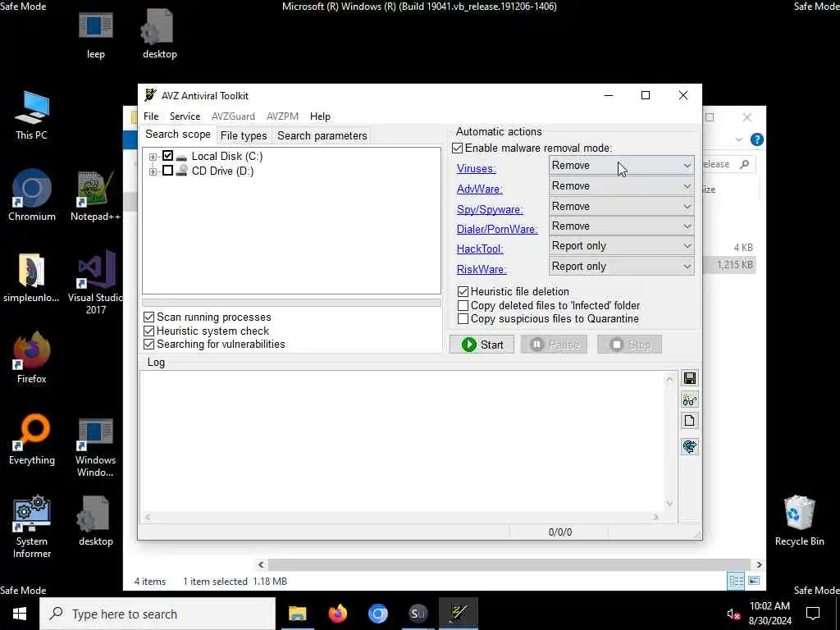Select the desktop file icon at top
Screen dimensions: 840x630
[x=160, y=34]
